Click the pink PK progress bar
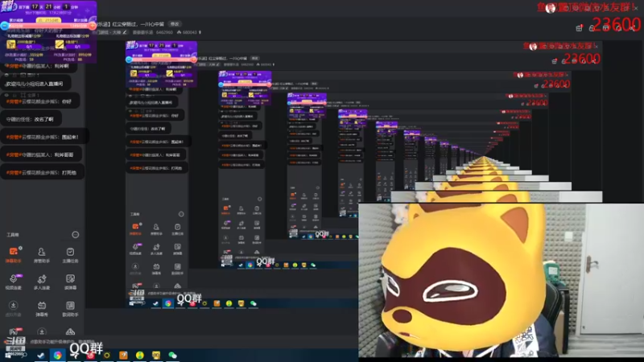Screen dimensions: 644x362 pyautogui.click(x=48, y=26)
